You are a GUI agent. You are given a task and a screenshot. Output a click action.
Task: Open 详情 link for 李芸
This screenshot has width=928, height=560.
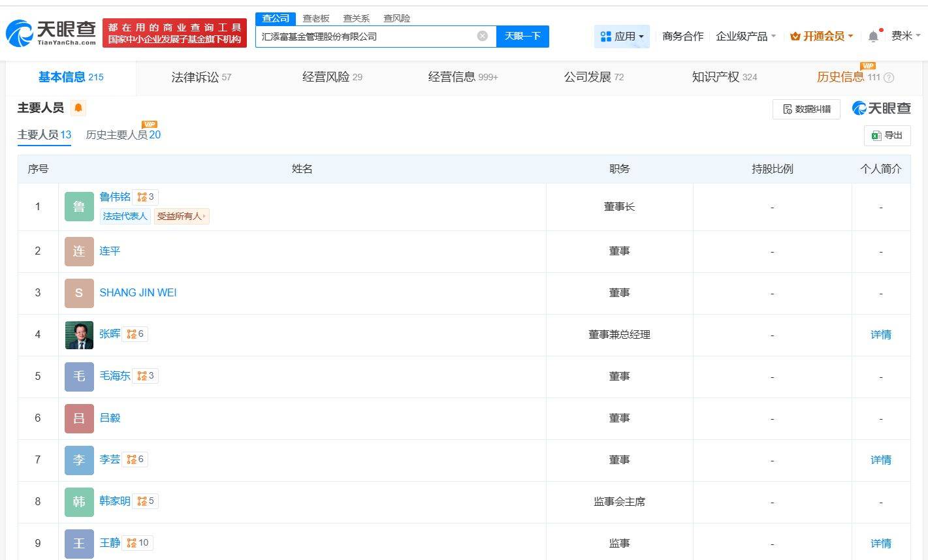(x=880, y=460)
